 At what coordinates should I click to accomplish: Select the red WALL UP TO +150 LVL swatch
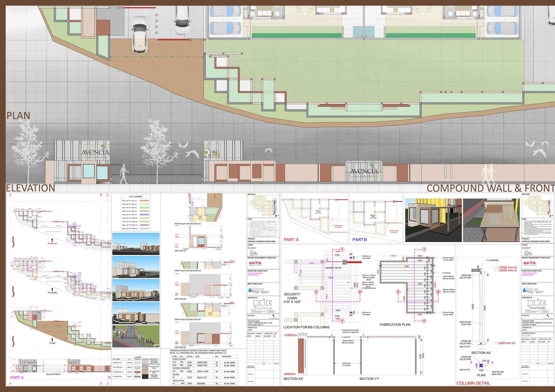click(x=145, y=201)
